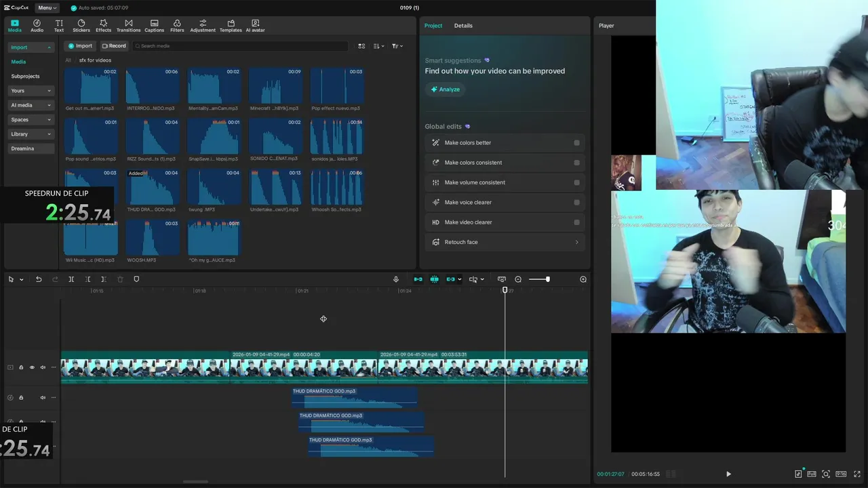Open the filter dropdown in media panel

397,46
